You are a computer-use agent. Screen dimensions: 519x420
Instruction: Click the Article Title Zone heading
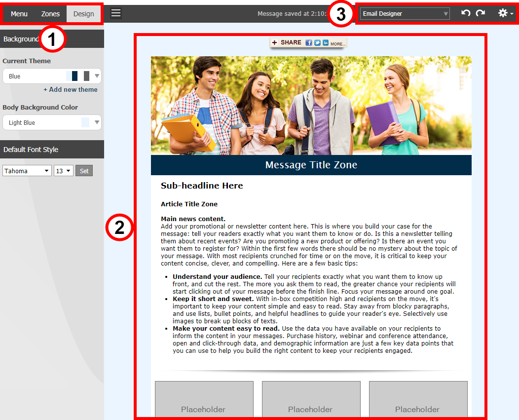(189, 204)
